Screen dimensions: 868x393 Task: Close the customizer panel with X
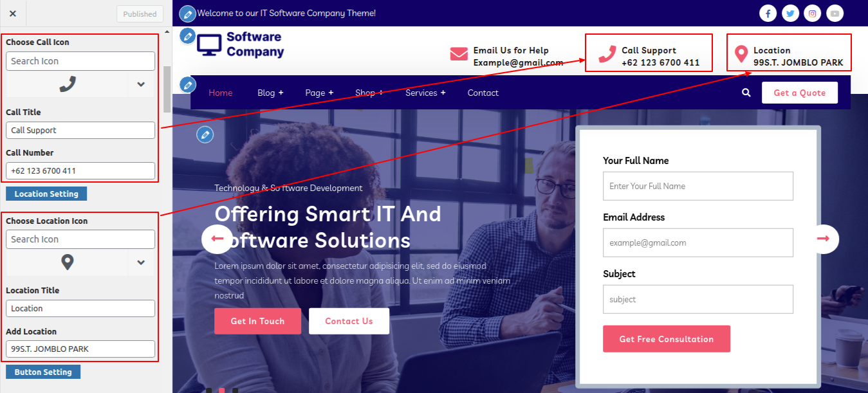(x=13, y=14)
